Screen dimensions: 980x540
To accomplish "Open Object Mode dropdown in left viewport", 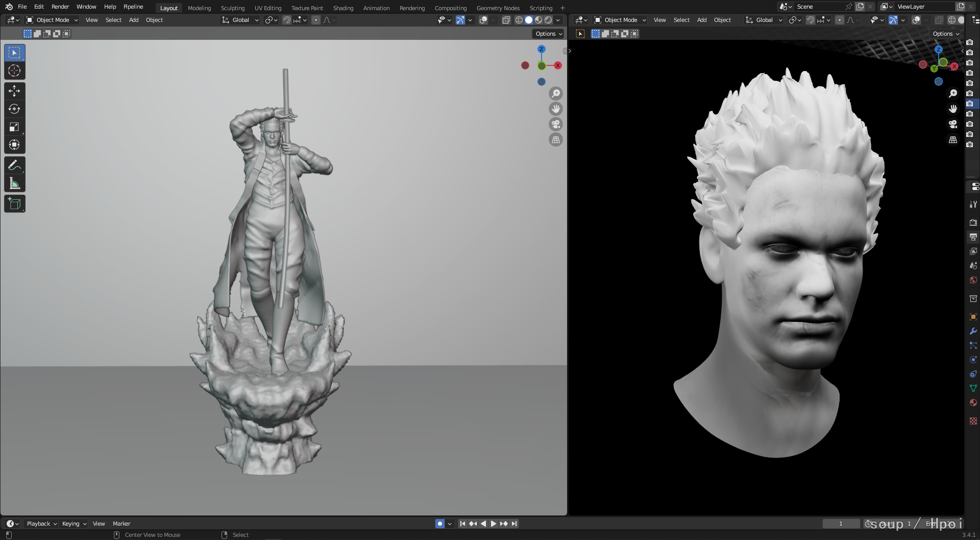I will tap(52, 20).
